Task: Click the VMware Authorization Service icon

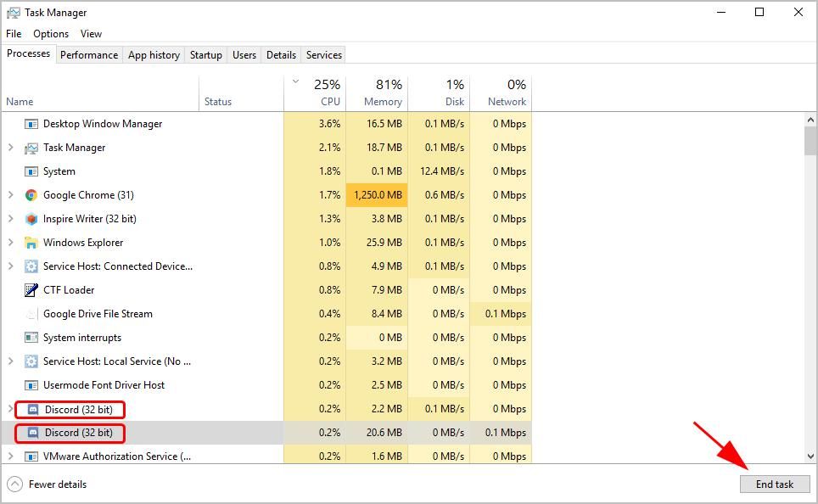Action: [31, 456]
